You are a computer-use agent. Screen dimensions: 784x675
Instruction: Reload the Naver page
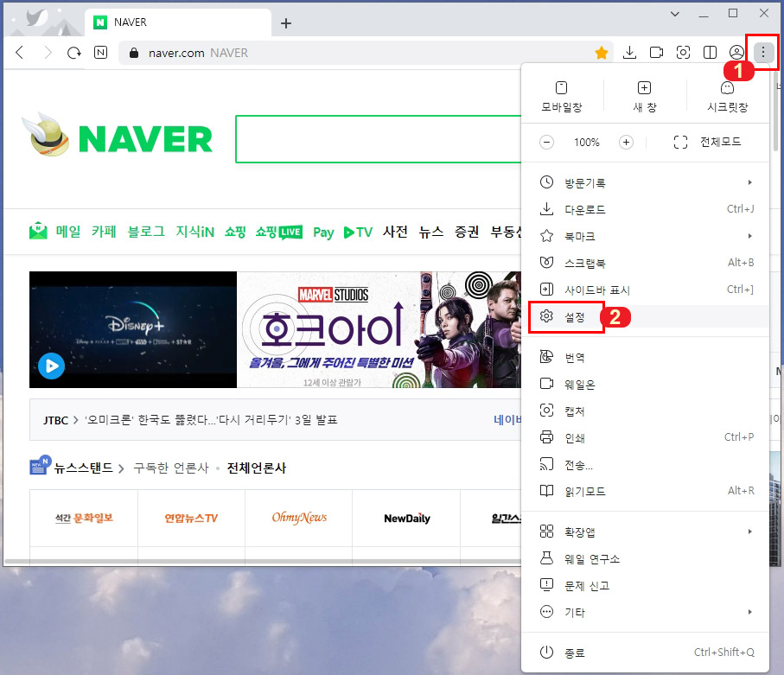tap(74, 52)
